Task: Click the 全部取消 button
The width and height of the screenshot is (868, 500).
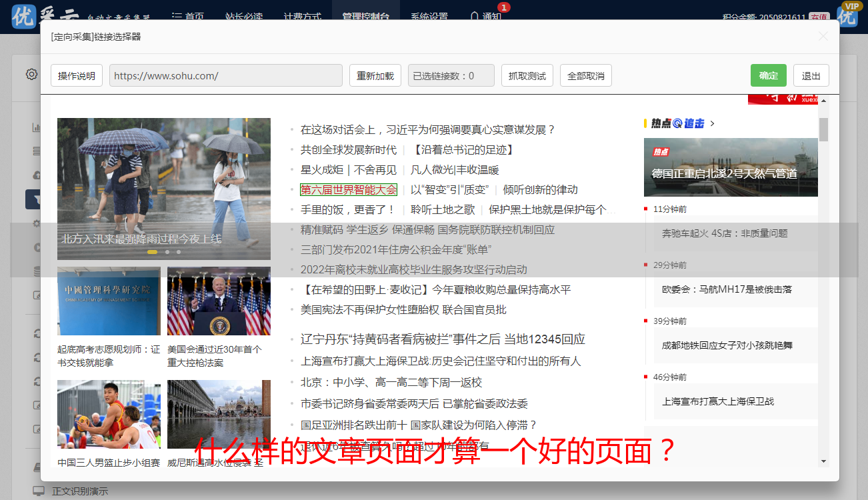Action: tap(585, 75)
